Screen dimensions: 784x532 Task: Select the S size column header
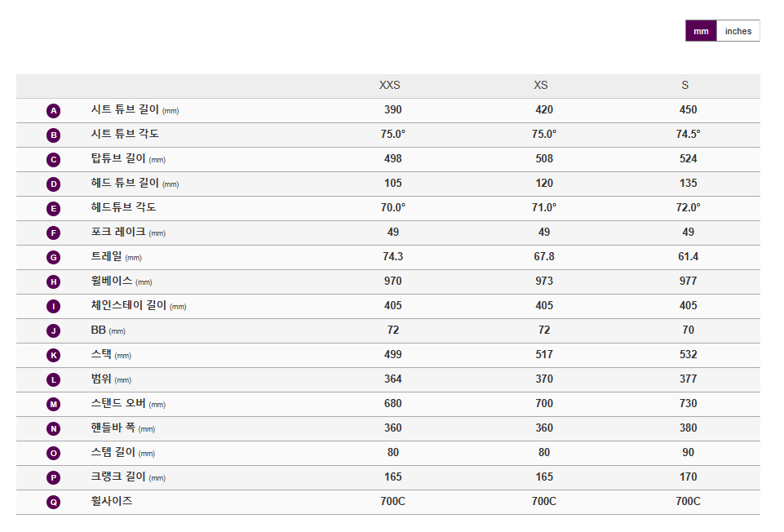685,86
